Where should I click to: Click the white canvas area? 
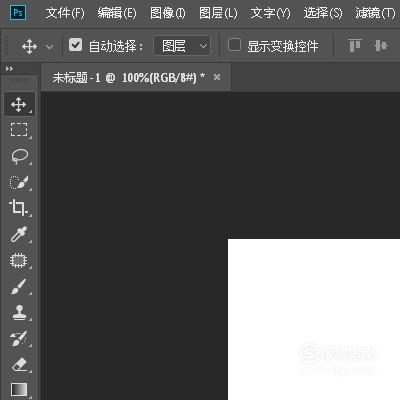(x=314, y=319)
